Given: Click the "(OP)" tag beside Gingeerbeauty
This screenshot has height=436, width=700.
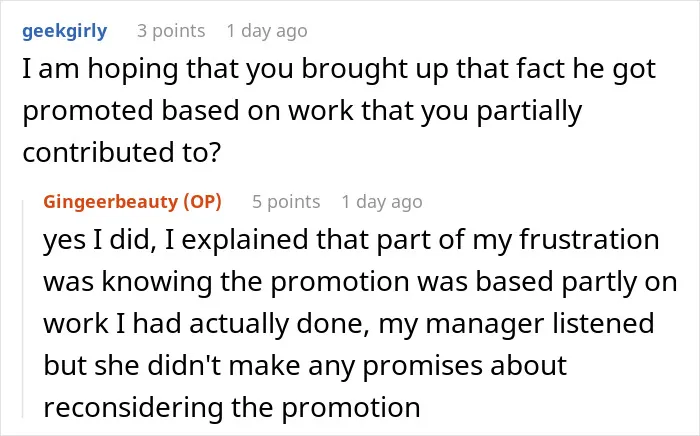Looking at the screenshot, I should point(203,202).
